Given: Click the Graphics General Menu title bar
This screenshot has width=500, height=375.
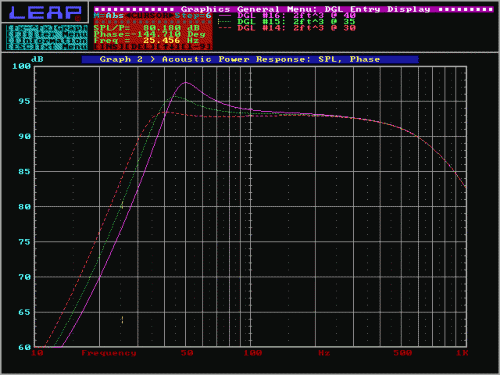Looking at the screenshot, I should point(294,9).
